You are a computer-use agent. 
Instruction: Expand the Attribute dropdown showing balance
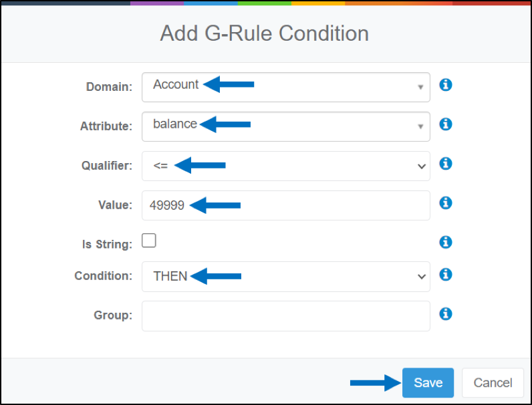coord(285,126)
